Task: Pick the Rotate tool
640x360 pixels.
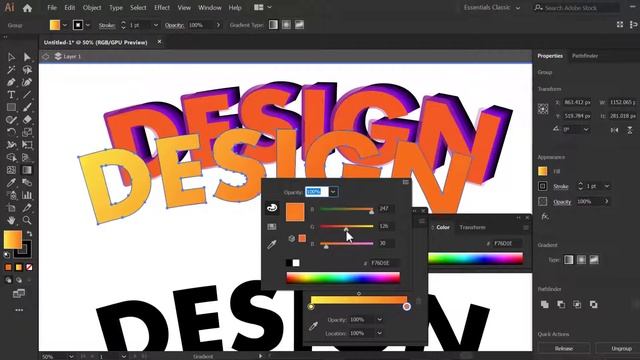Action: 11,132
